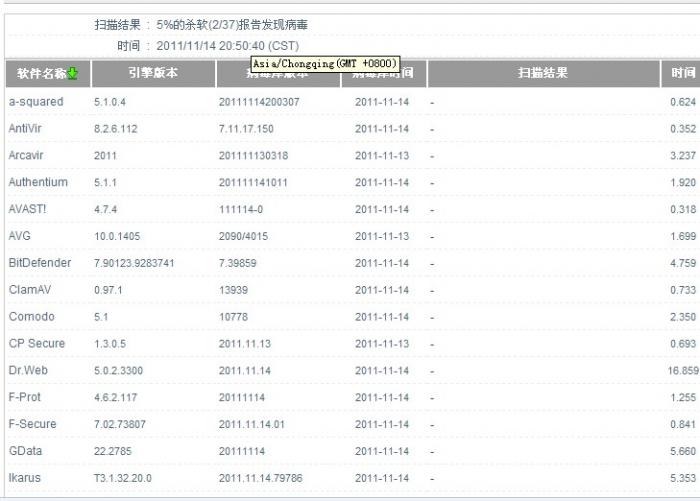
Task: Select the GData row name
Action: [25, 451]
